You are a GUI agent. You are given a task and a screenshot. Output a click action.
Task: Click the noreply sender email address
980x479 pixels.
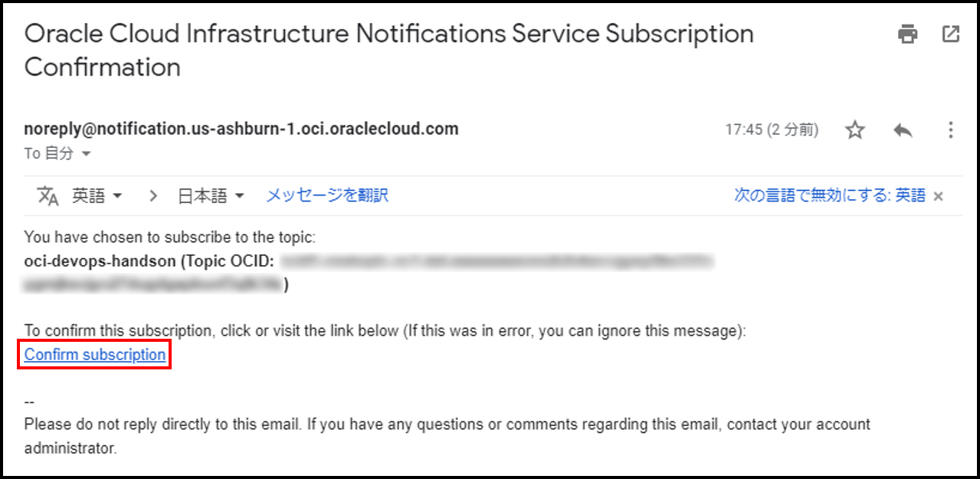241,129
